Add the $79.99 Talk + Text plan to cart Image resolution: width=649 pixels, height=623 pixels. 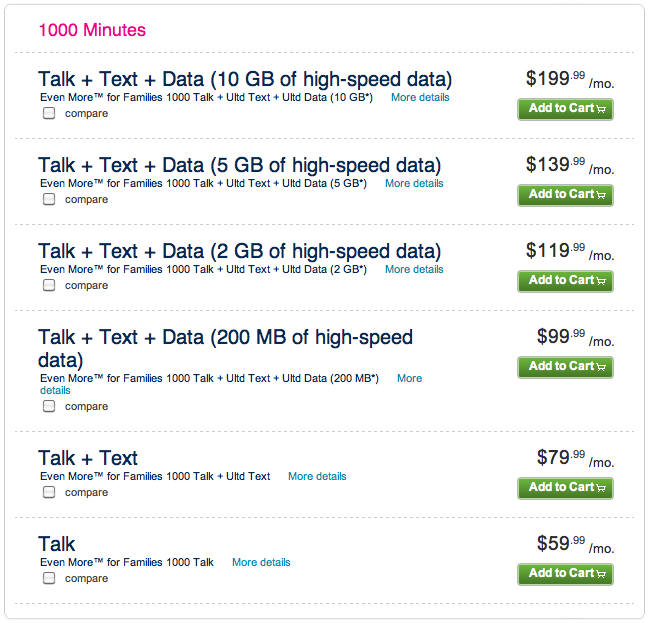(x=565, y=488)
